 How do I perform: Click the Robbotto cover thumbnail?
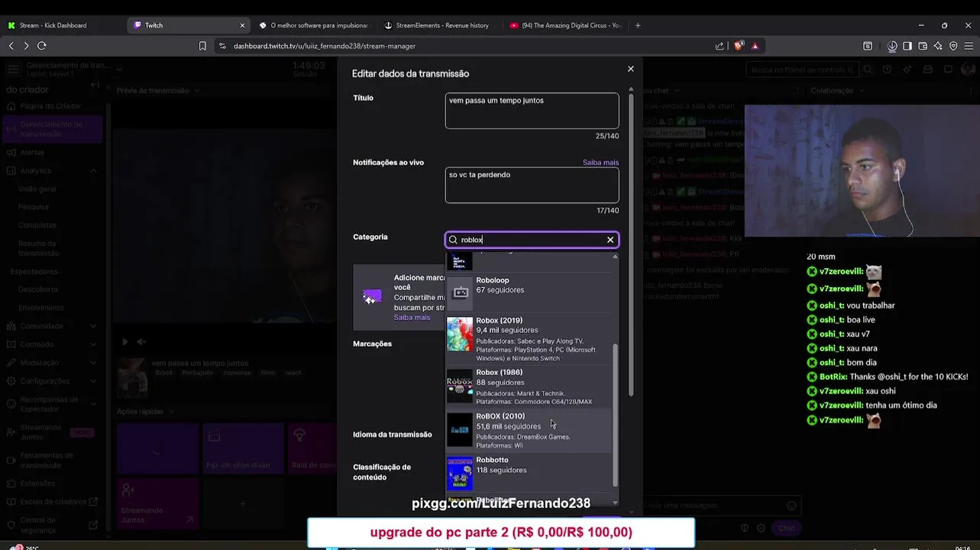(460, 474)
